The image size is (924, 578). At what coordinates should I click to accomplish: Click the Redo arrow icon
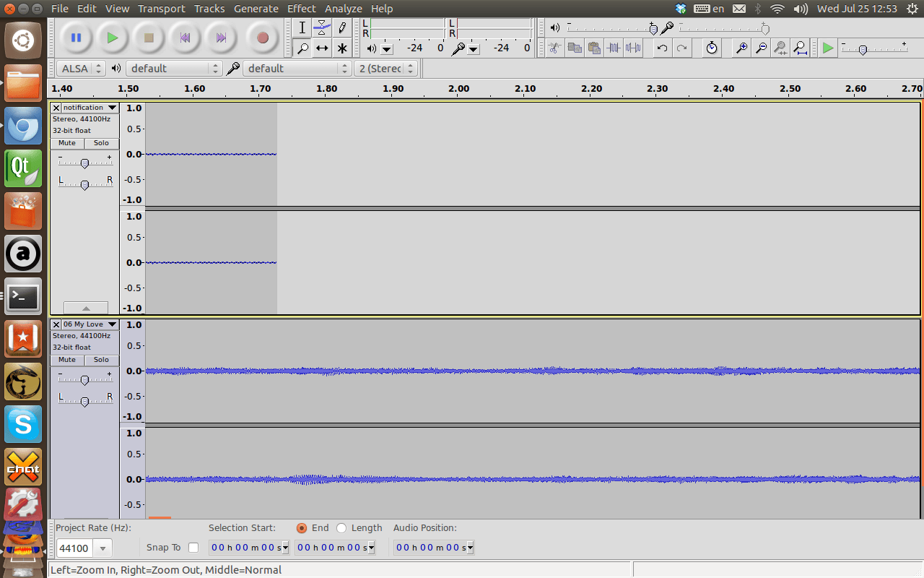click(682, 48)
